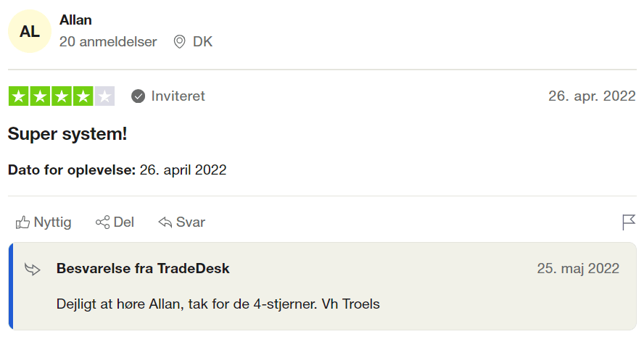Click the share nodes icon
Image resolution: width=644 pixels, height=342 pixels.
(102, 222)
